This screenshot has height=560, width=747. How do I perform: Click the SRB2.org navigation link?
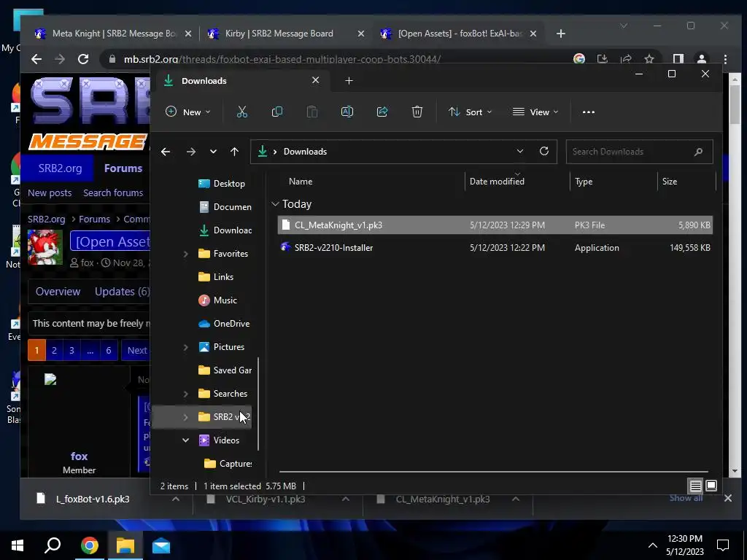tap(60, 168)
